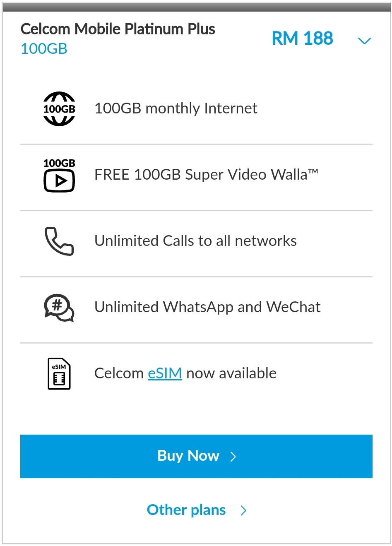Click the gray bar atop the plan card
392x546 pixels.
(x=196, y=7)
